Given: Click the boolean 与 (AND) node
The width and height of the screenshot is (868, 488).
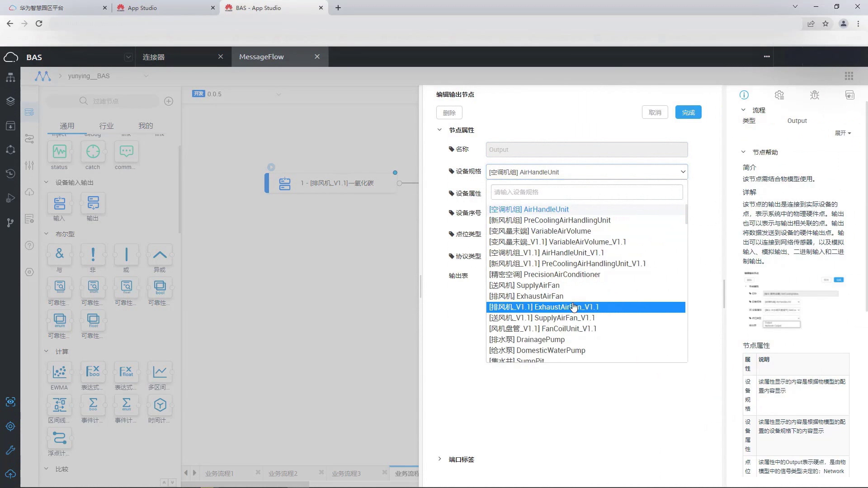Looking at the screenshot, I should [x=59, y=254].
